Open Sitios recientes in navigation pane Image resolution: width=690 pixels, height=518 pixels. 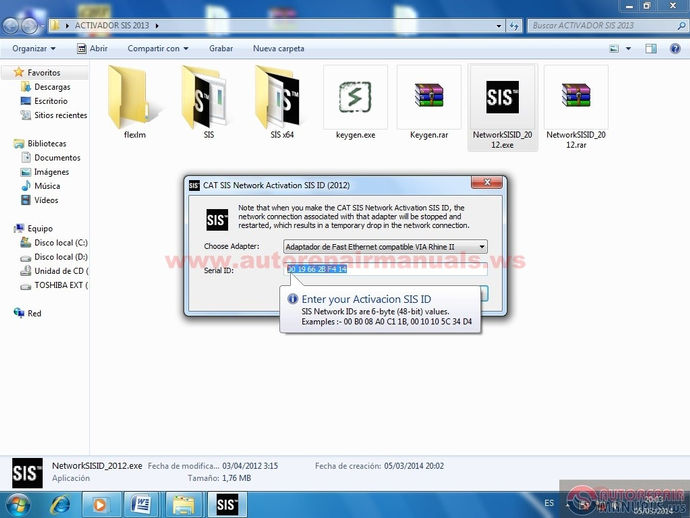[x=60, y=115]
